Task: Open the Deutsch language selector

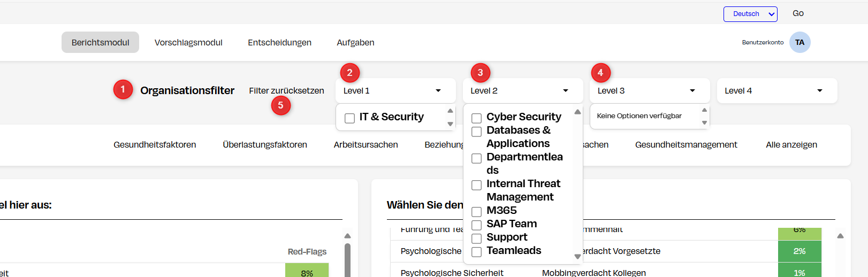Action: (x=750, y=14)
